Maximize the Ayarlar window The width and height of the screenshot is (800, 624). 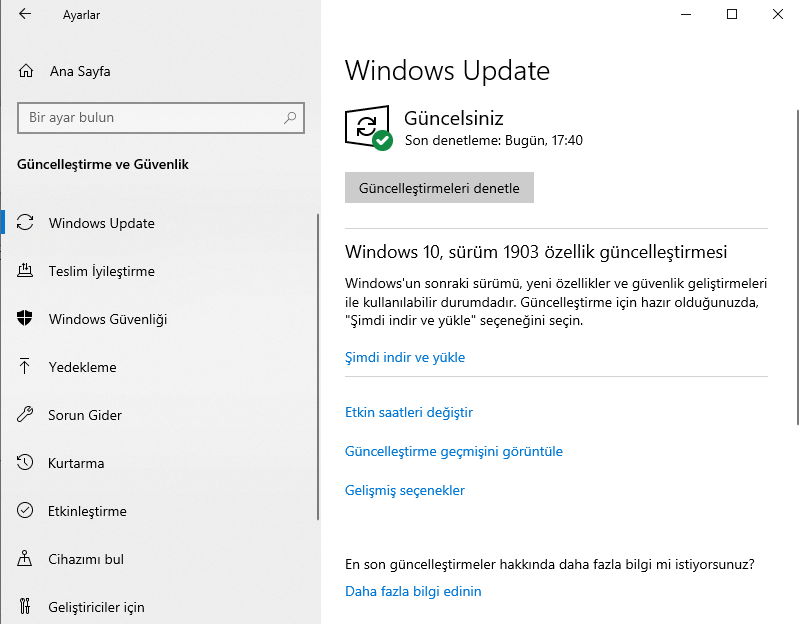click(x=732, y=14)
